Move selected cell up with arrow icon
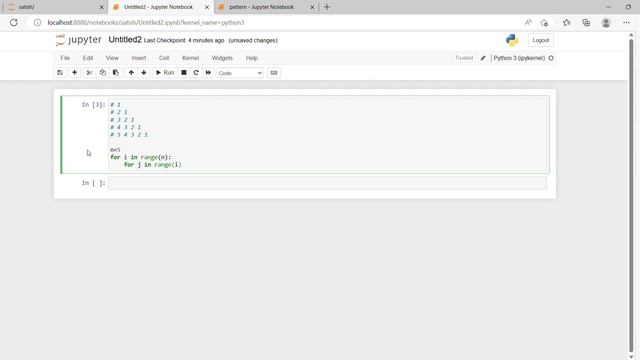The image size is (640, 360). [x=131, y=73]
